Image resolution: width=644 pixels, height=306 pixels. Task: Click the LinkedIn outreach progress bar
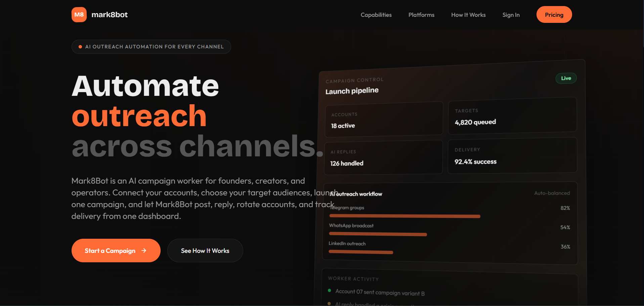pos(361,252)
